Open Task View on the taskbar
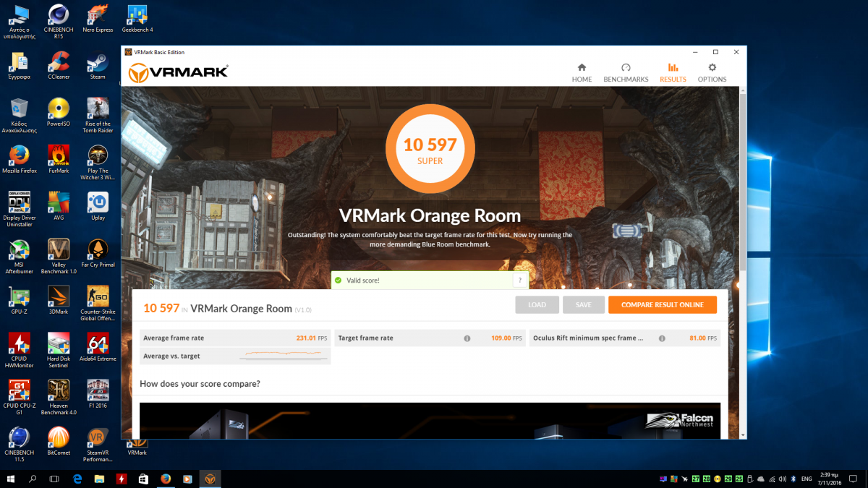 54,479
